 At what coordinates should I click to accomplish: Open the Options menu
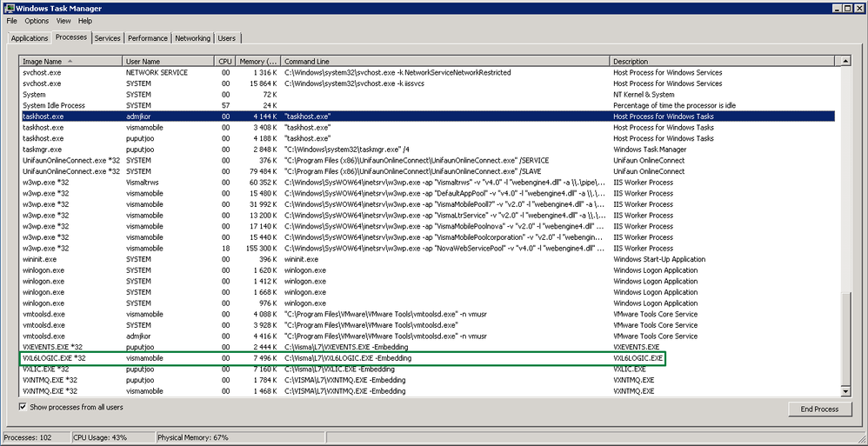click(x=37, y=21)
